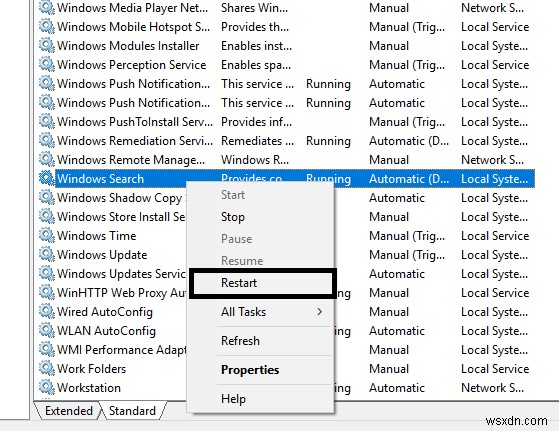559x431 pixels.
Task: Expand the All Tasks submenu
Action: coord(261,312)
